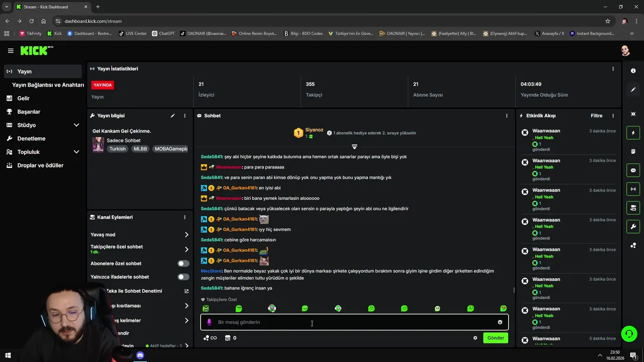Screen dimensions: 644x362
Task: Click the channel points infinity icon
Action: pos(210,338)
